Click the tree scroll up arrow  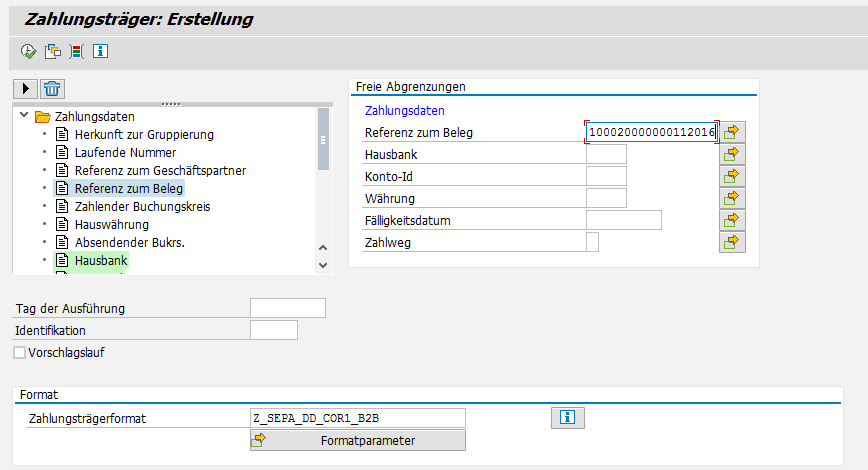[323, 248]
